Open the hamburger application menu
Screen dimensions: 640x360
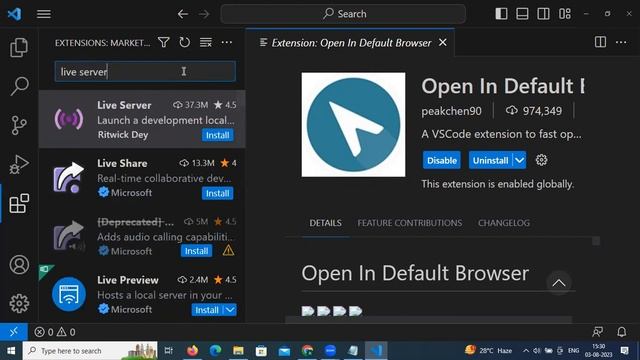44,14
